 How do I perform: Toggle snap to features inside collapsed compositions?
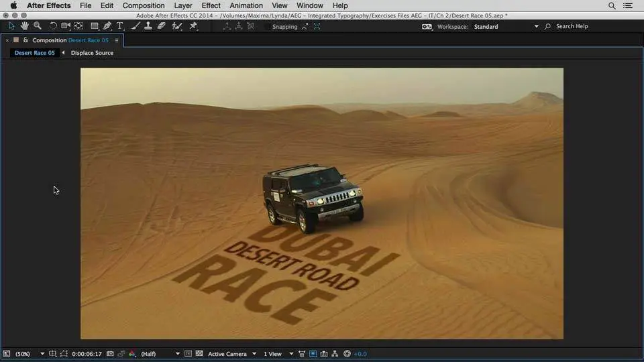(x=317, y=26)
